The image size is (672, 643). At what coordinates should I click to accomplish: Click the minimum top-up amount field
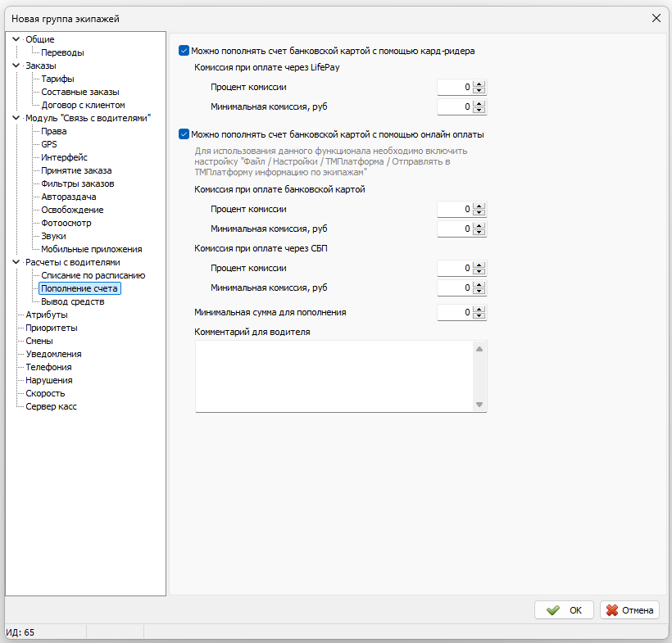click(x=455, y=313)
